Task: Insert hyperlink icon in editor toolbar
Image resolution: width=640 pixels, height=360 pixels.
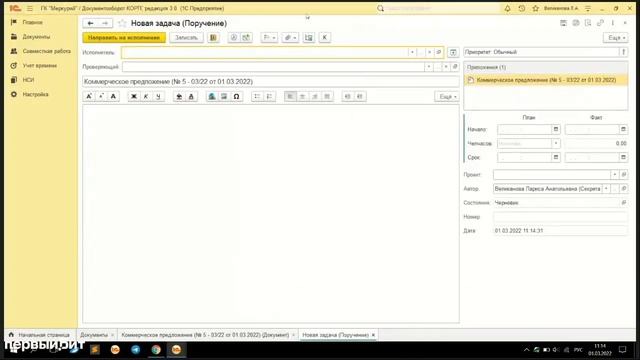Action: click(212, 96)
